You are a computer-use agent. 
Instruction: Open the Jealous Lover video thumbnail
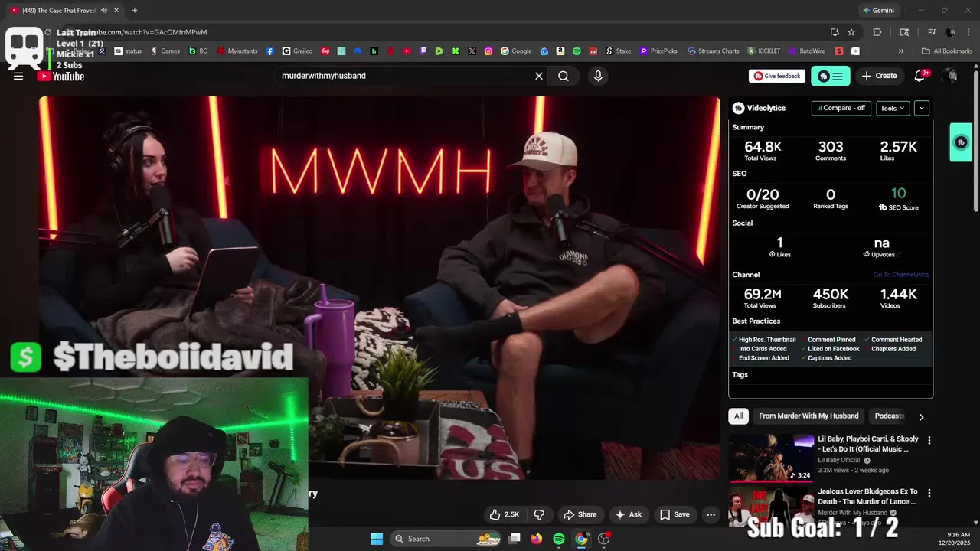pos(771,507)
